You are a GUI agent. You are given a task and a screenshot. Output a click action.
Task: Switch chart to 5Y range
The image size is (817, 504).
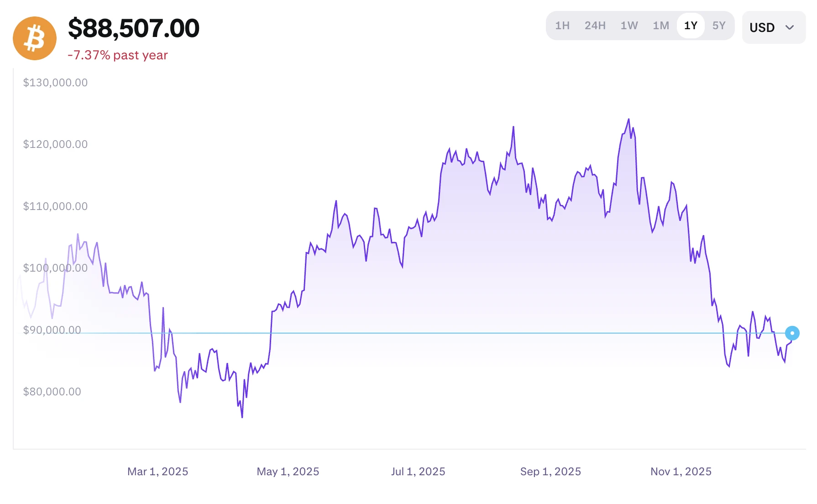point(719,26)
